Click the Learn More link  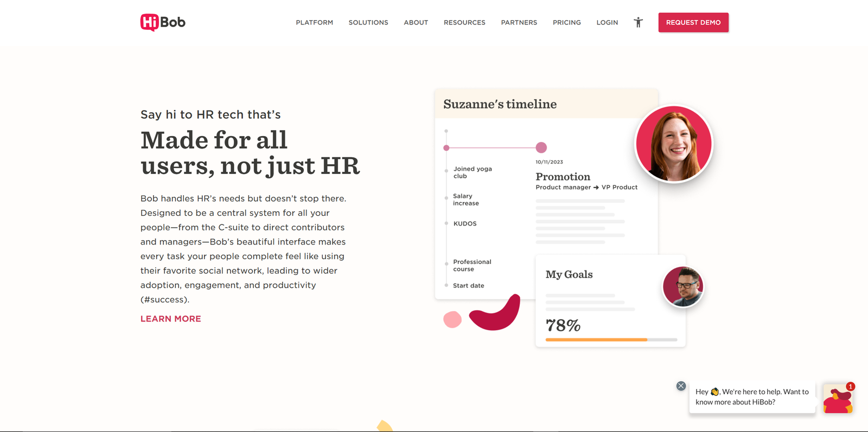tap(171, 319)
